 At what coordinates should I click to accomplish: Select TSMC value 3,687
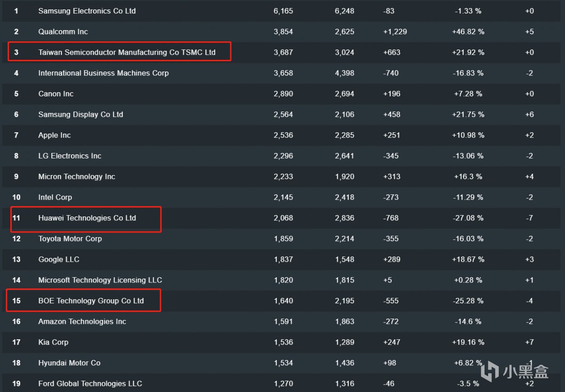283,52
